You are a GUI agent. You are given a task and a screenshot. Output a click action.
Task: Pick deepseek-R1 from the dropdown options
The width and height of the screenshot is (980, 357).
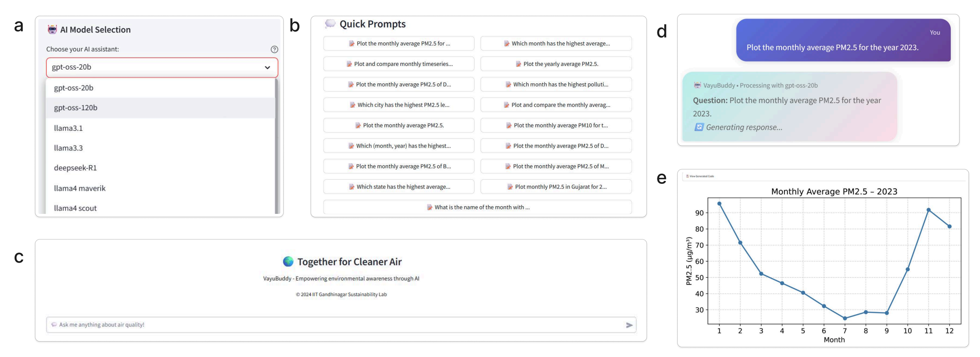[x=75, y=168]
